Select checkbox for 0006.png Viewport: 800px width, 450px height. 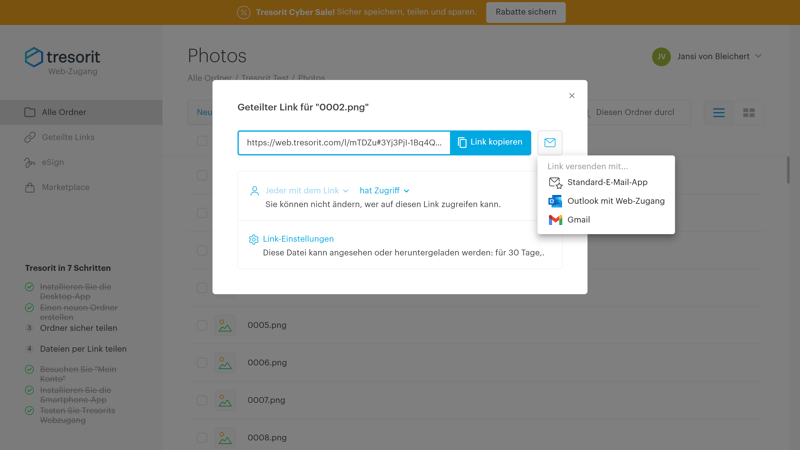(202, 363)
